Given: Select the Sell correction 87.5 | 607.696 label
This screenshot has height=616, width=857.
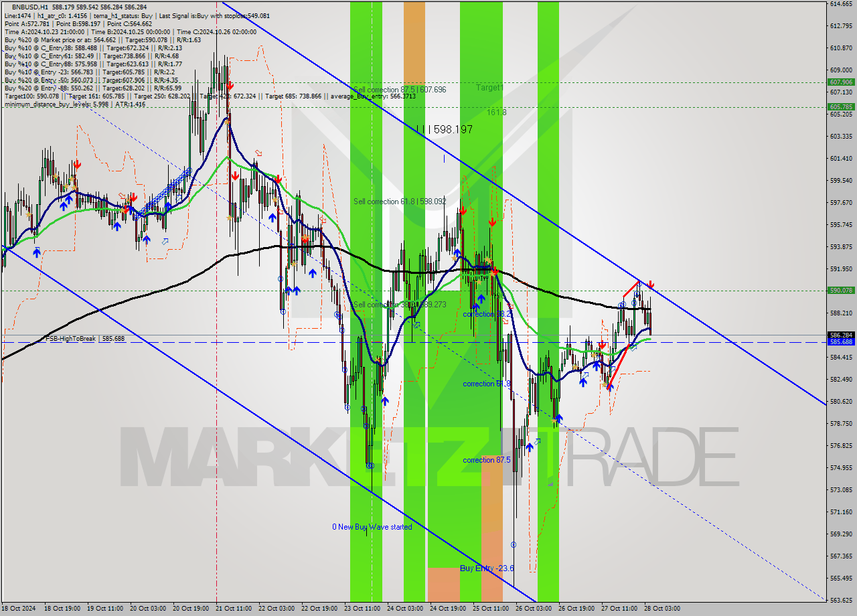Looking at the screenshot, I should coord(400,89).
